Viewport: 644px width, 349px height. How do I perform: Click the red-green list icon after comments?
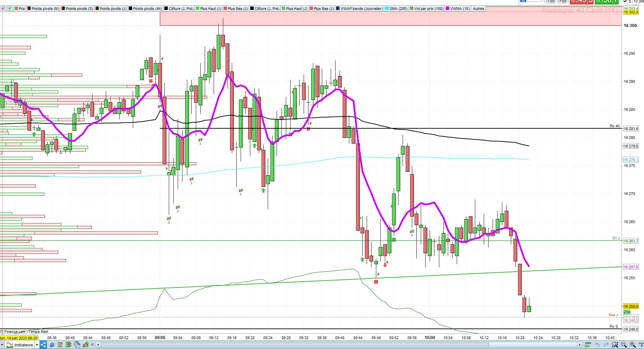coord(60,345)
